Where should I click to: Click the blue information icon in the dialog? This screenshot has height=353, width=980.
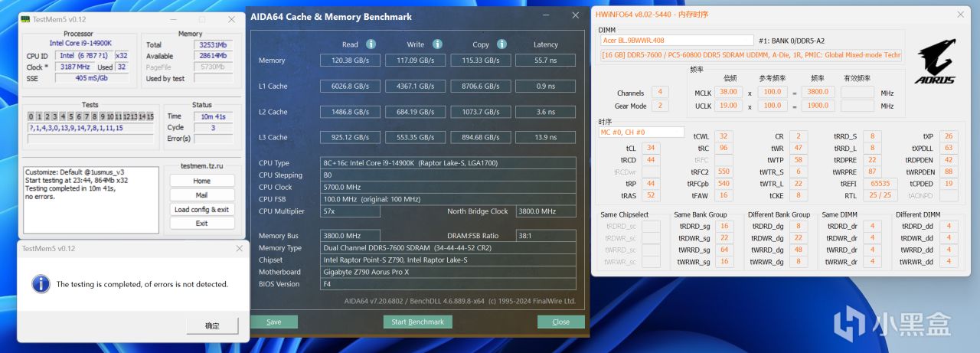[x=41, y=283]
